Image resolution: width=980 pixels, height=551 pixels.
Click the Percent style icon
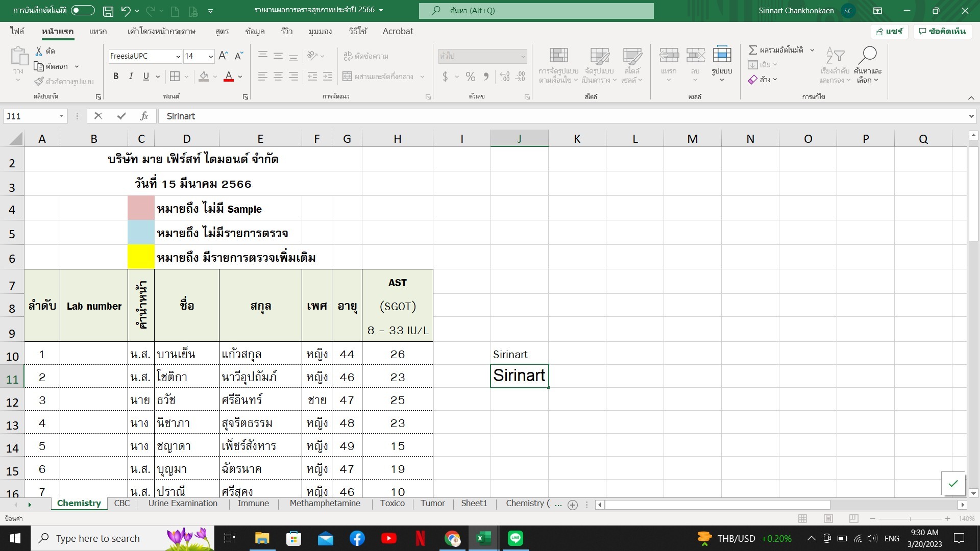click(470, 77)
